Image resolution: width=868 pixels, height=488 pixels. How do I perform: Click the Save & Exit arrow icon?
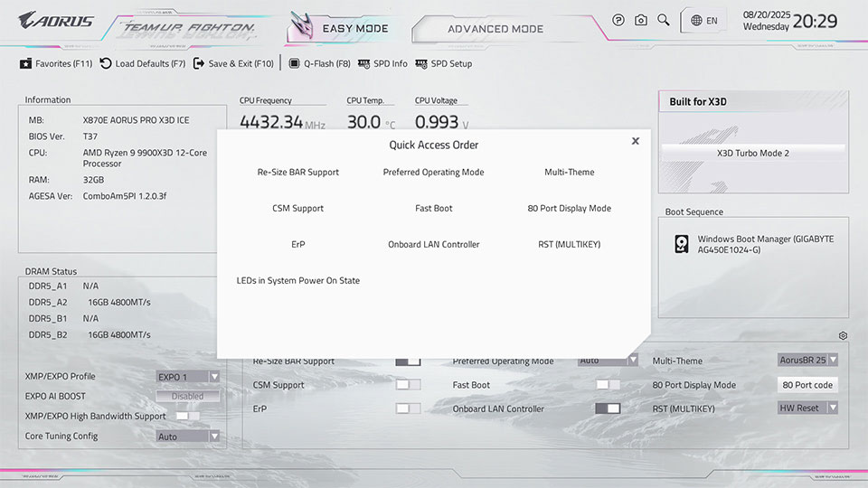tap(198, 63)
